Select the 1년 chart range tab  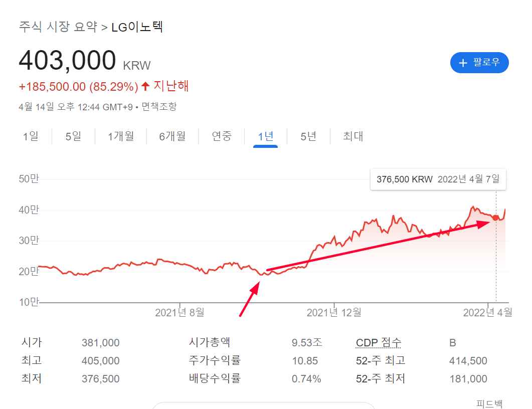266,136
